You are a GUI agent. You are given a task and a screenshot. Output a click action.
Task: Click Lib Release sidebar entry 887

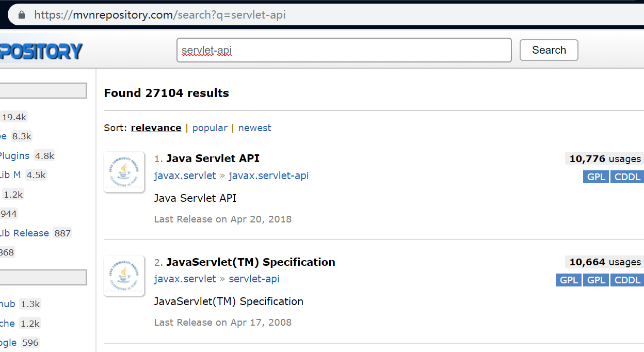[x=36, y=233]
